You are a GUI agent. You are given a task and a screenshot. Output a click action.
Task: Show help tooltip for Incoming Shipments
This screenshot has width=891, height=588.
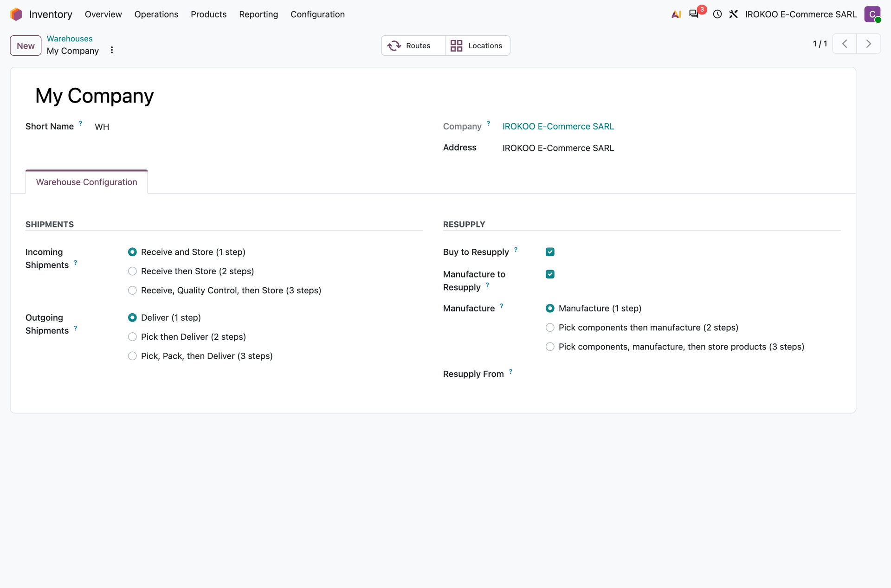pos(75,263)
